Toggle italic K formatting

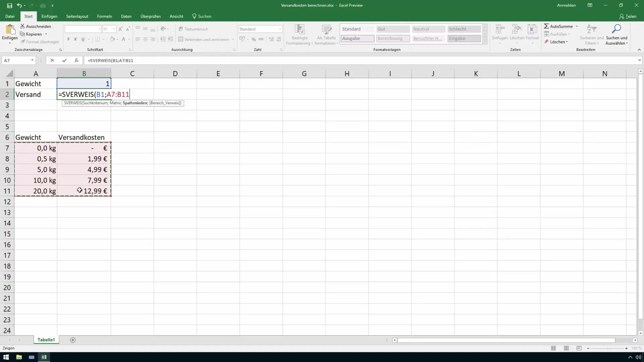pos(75,39)
